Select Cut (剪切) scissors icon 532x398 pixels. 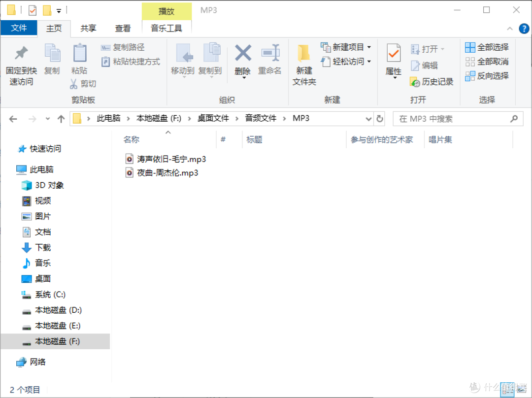(73, 84)
